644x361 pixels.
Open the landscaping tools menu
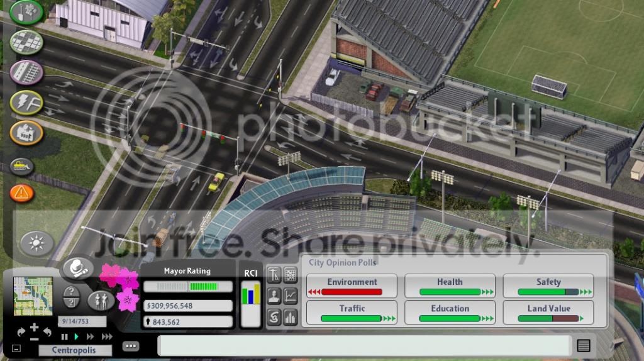click(x=26, y=11)
